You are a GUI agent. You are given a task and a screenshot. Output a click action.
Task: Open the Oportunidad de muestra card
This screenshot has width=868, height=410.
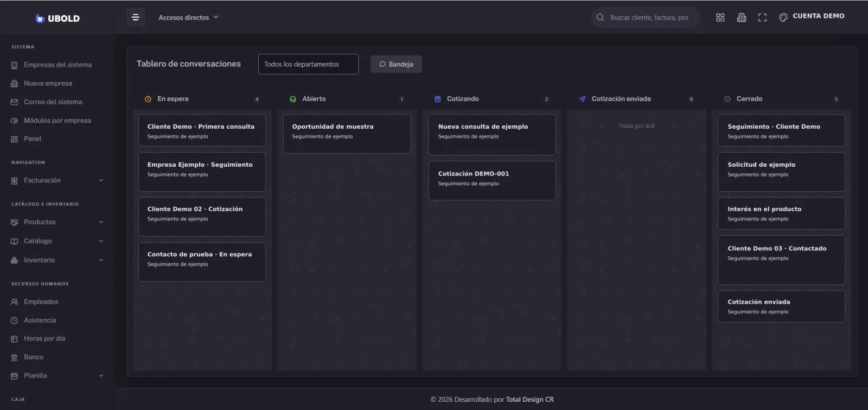347,134
